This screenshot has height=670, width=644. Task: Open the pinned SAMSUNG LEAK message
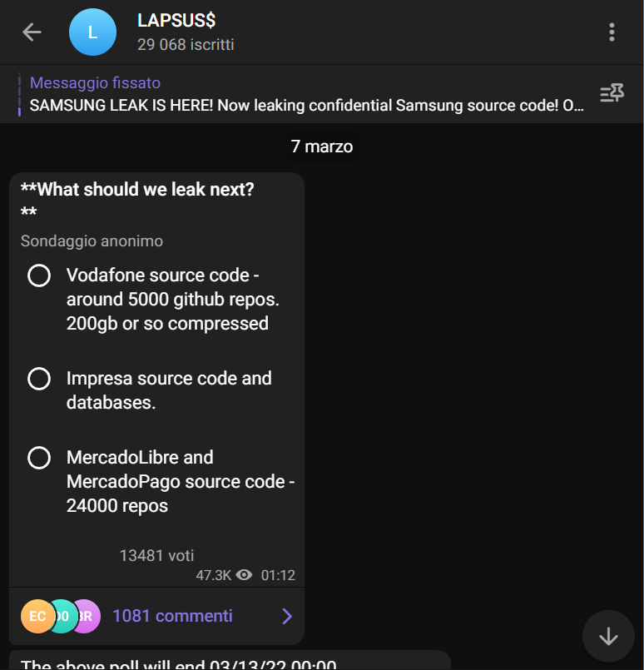tap(306, 106)
